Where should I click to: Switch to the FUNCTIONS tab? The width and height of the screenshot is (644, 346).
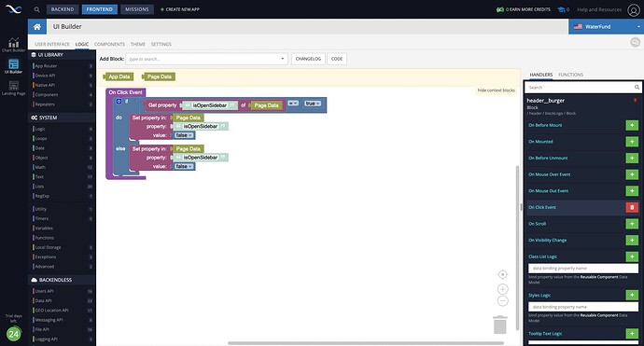(570, 75)
